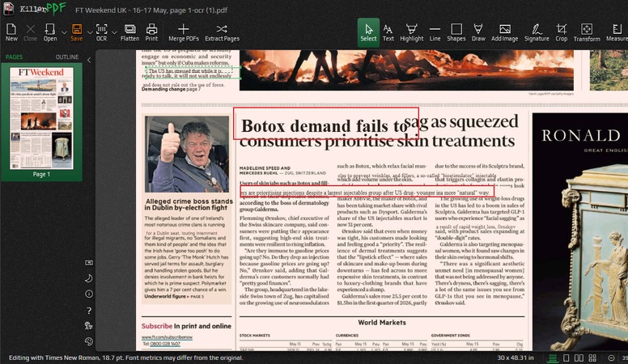Open the Signature tool

(x=537, y=32)
